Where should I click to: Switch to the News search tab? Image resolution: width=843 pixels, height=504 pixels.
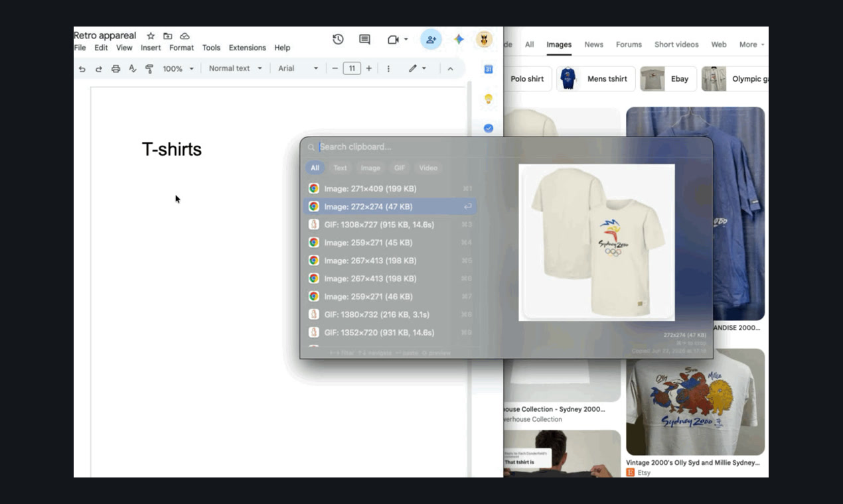click(593, 44)
